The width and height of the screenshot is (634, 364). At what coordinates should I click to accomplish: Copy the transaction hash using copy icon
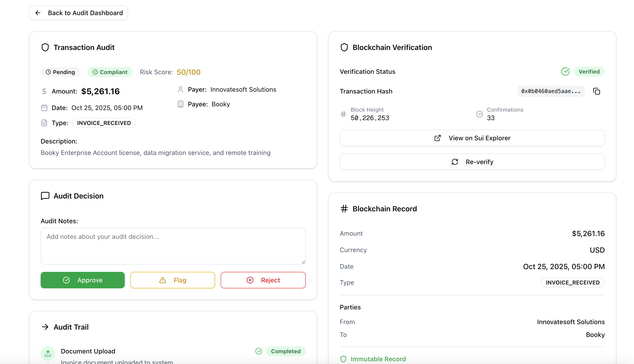click(596, 91)
